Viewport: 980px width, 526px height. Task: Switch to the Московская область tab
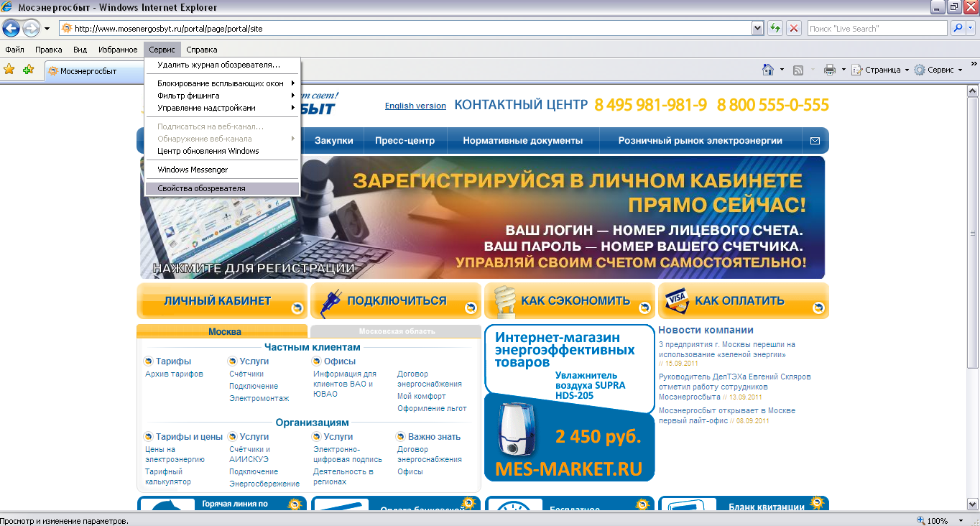397,331
